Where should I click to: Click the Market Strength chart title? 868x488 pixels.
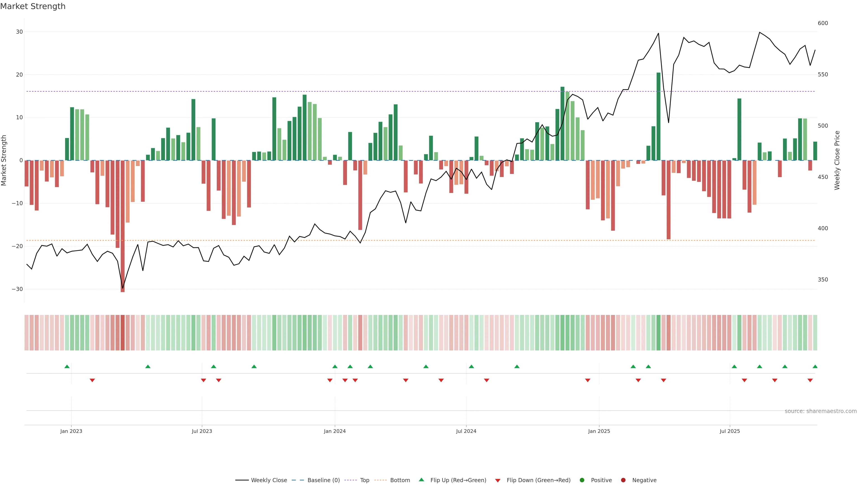tap(33, 6)
